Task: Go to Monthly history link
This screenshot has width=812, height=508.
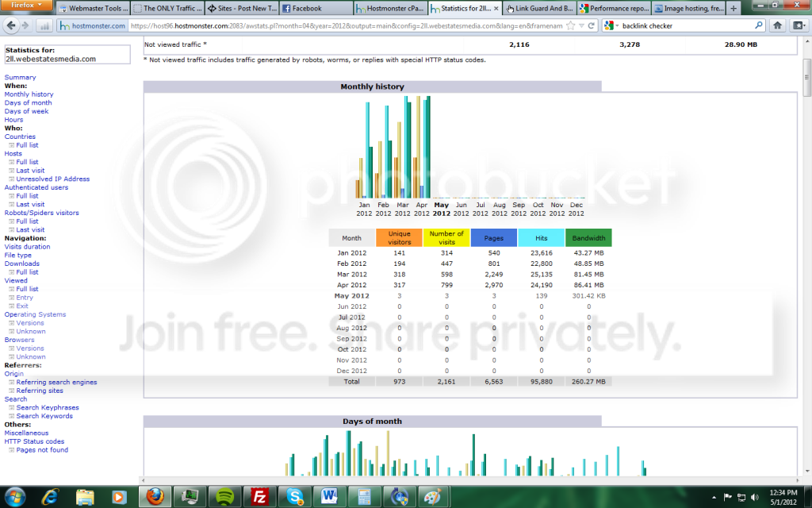Action: click(29, 94)
